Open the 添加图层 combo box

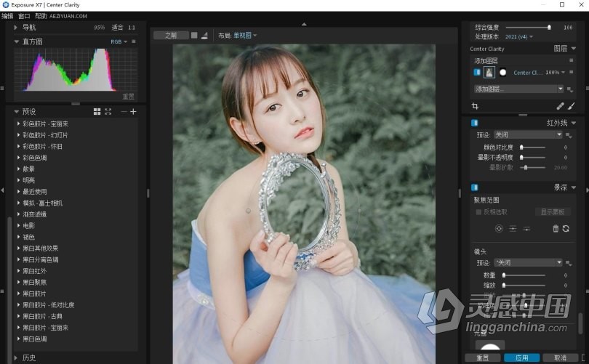pos(518,89)
